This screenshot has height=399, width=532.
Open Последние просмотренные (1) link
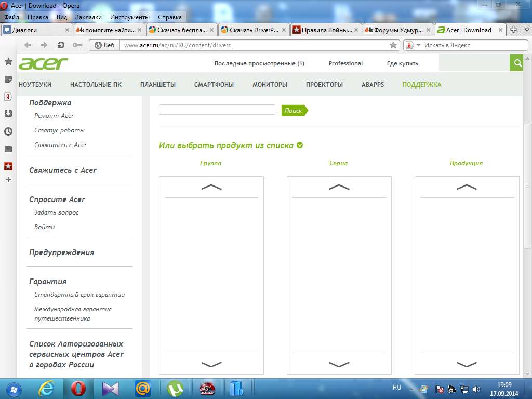[259, 63]
